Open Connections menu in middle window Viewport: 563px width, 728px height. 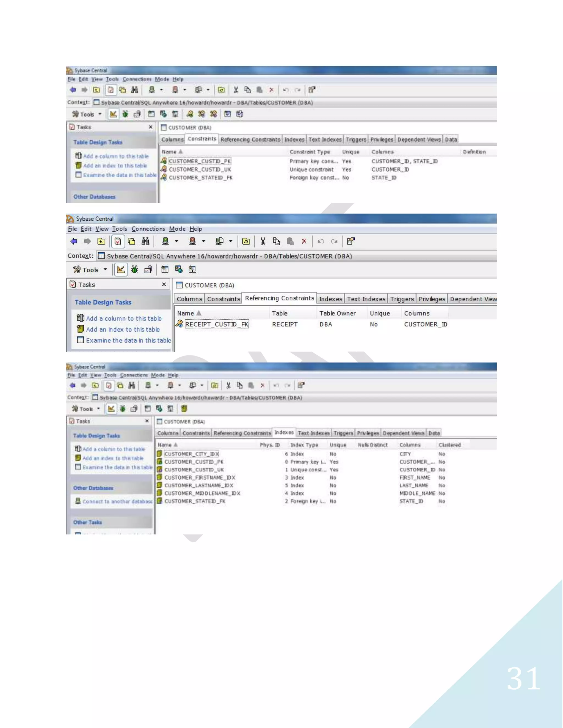click(148, 229)
